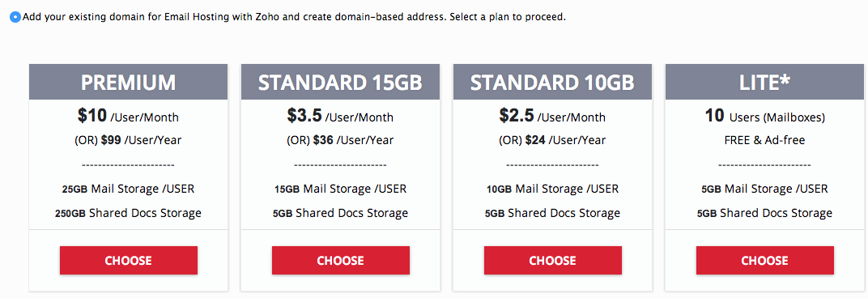Choose the Standard 10GB plan
This screenshot has width=868, height=298.
pyautogui.click(x=552, y=260)
